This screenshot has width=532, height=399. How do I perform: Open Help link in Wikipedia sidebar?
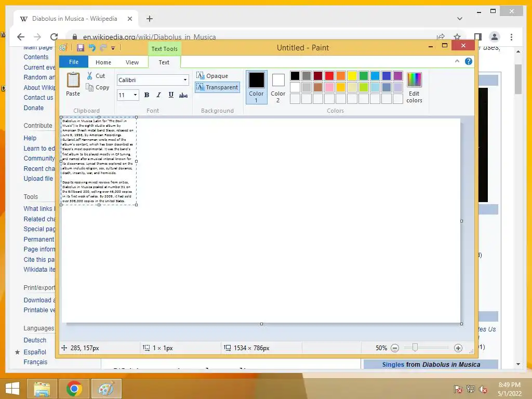click(30, 138)
